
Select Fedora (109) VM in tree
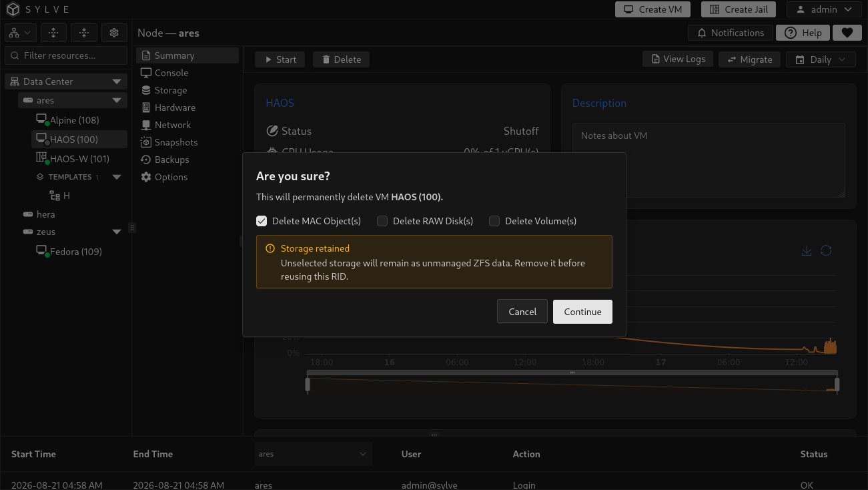coord(79,252)
